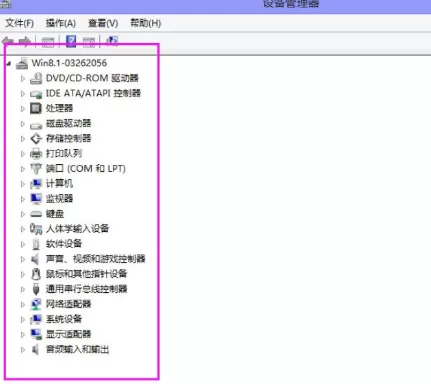The image size is (431, 390).
Task: Click the 存储控制器 icon
Action: pos(36,138)
